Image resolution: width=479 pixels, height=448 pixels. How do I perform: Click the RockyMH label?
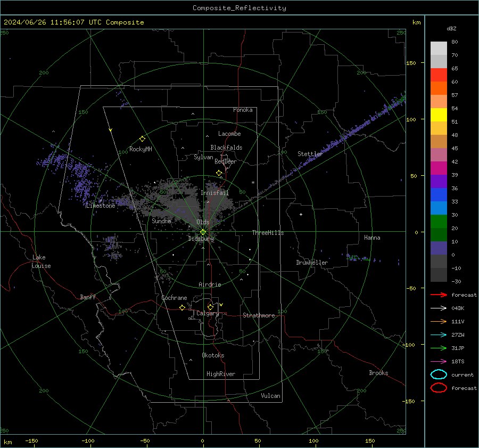click(141, 149)
